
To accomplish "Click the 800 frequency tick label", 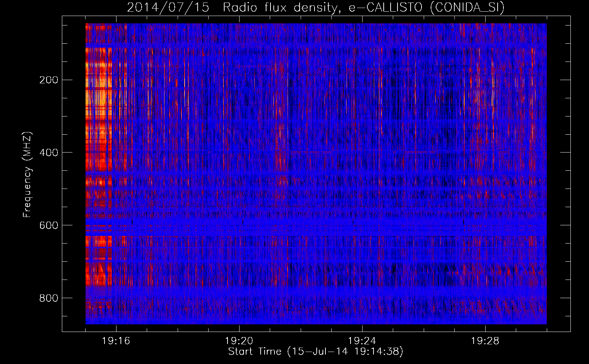I will [x=49, y=298].
